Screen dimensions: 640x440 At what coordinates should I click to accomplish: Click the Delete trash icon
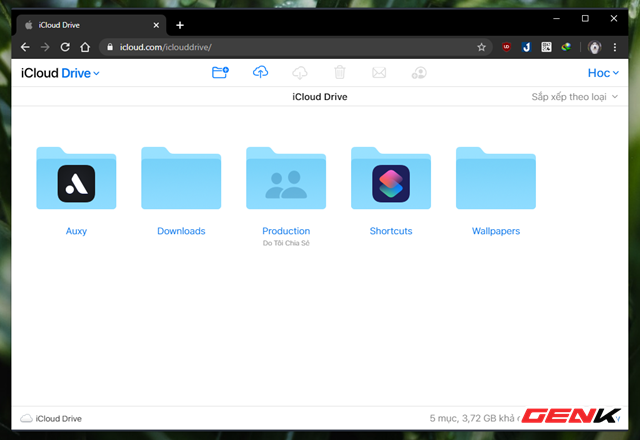coord(340,72)
